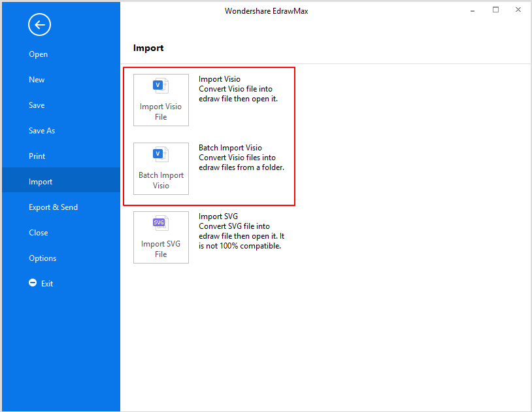Click the Visio icon in Batch Import Visio
532x412 pixels.
pyautogui.click(x=161, y=154)
